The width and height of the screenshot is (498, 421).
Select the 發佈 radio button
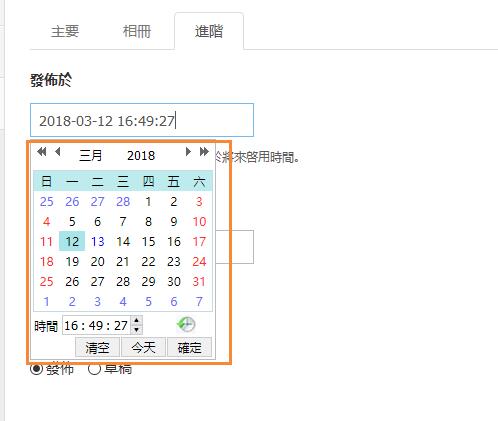point(36,369)
